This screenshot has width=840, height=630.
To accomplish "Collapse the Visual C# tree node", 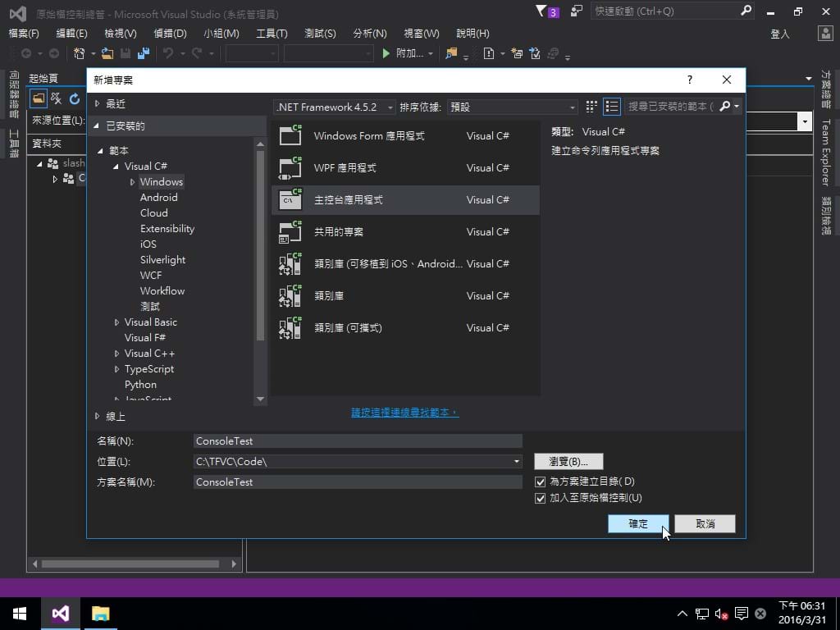I will coord(116,166).
